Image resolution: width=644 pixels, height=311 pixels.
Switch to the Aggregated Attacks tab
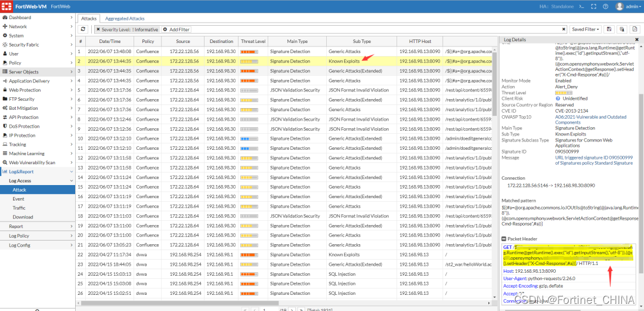click(125, 19)
